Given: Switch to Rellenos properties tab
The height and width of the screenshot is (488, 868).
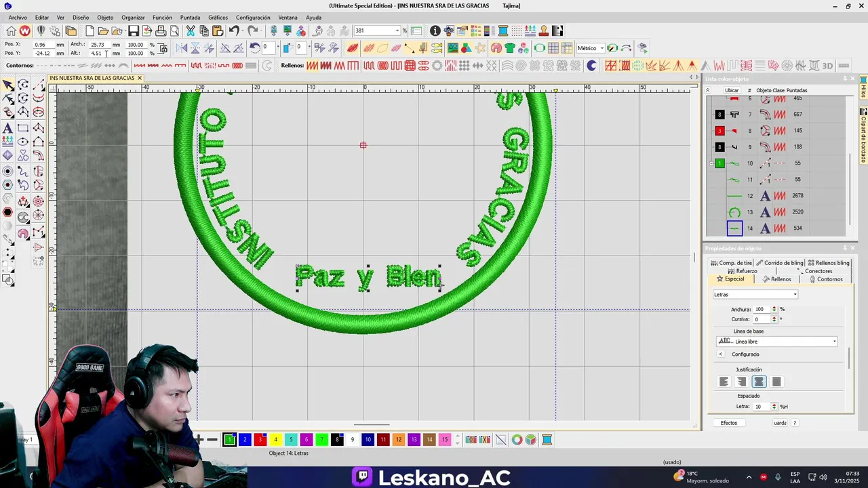Looking at the screenshot, I should 777,279.
